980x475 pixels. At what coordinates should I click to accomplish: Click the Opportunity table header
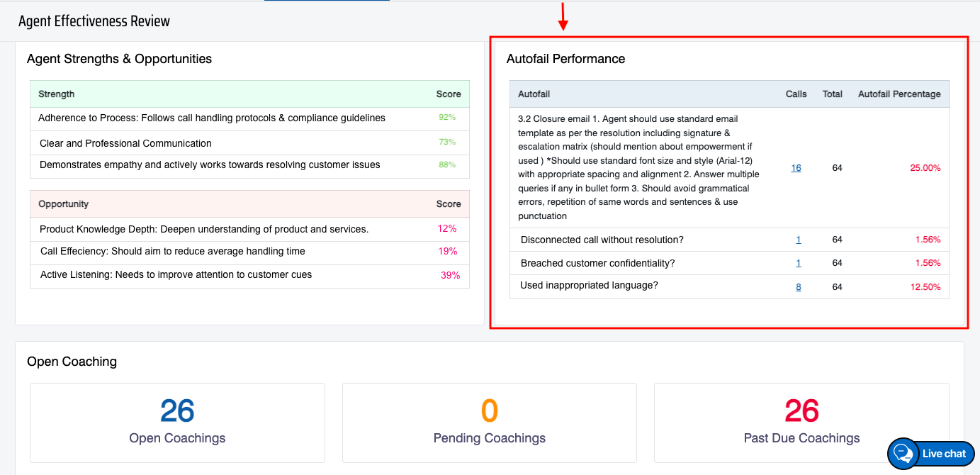[x=64, y=204]
